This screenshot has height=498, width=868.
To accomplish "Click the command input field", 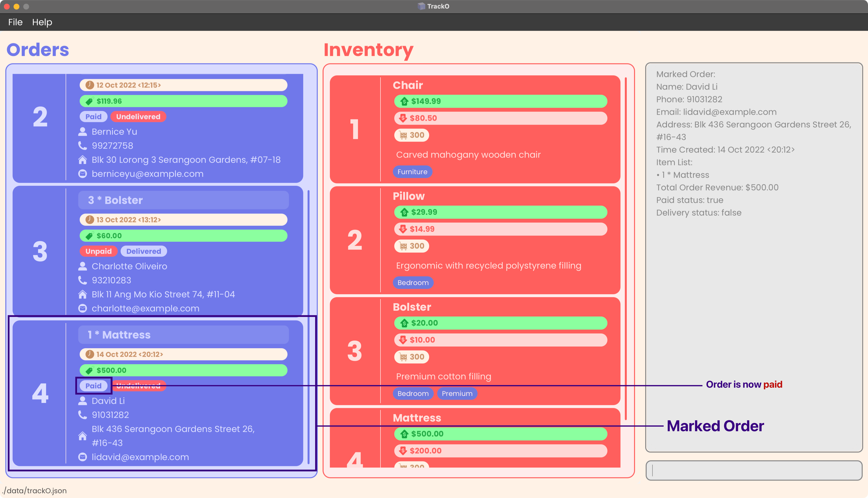I will coord(754,470).
